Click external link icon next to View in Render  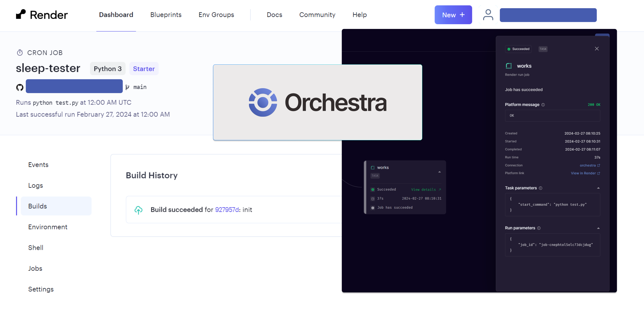[599, 173]
